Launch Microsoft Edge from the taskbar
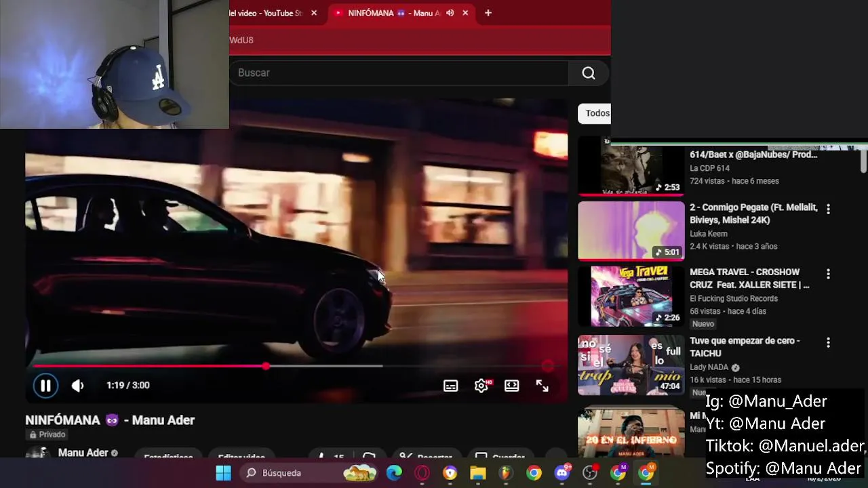Screen dimensions: 868x488 [x=394, y=473]
